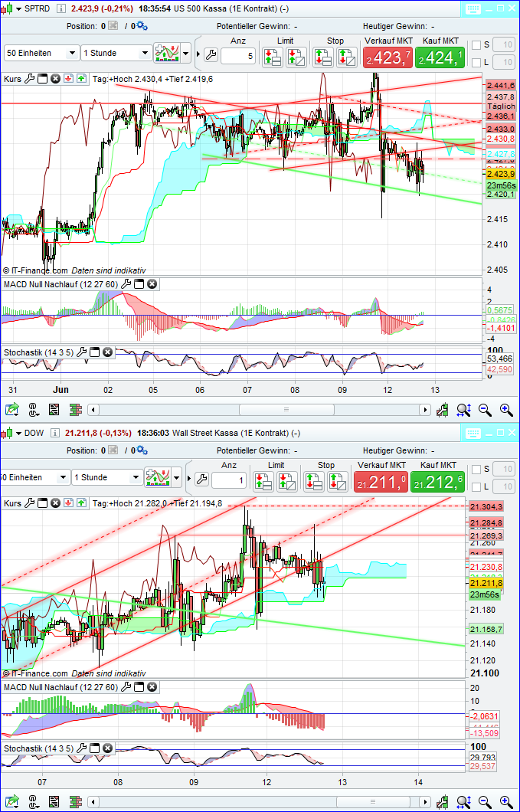Viewport: 520px width, 812px height.
Task: Click scrollbar right arrow in SPTRD bottom toolbar
Action: point(425,410)
